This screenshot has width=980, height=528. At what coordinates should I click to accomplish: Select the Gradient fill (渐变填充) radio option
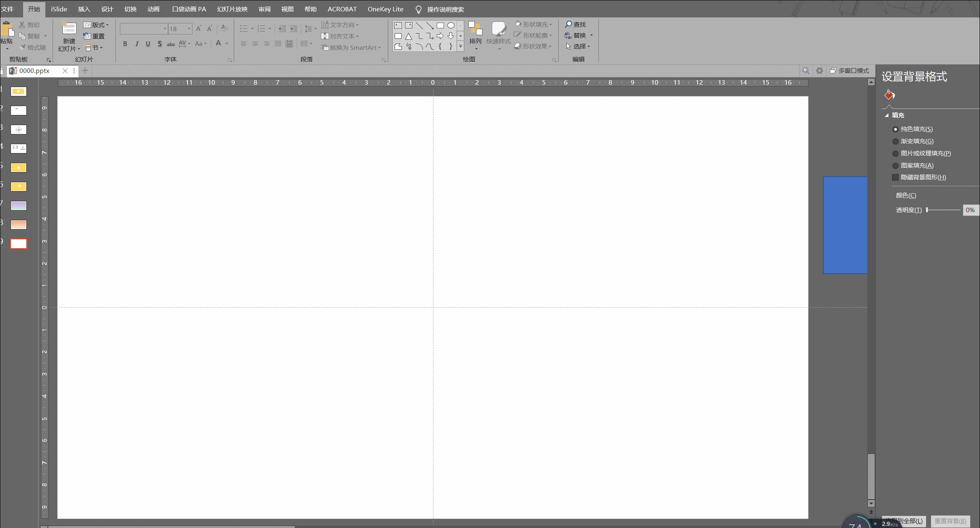896,141
